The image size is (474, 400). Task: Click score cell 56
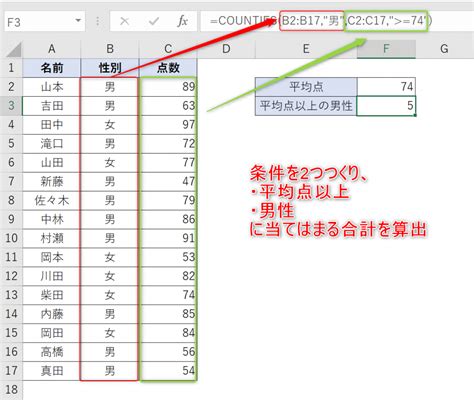tap(168, 351)
